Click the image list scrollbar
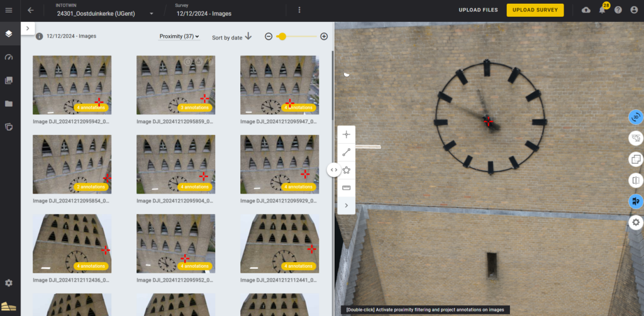The height and width of the screenshot is (316, 644). pos(332,86)
